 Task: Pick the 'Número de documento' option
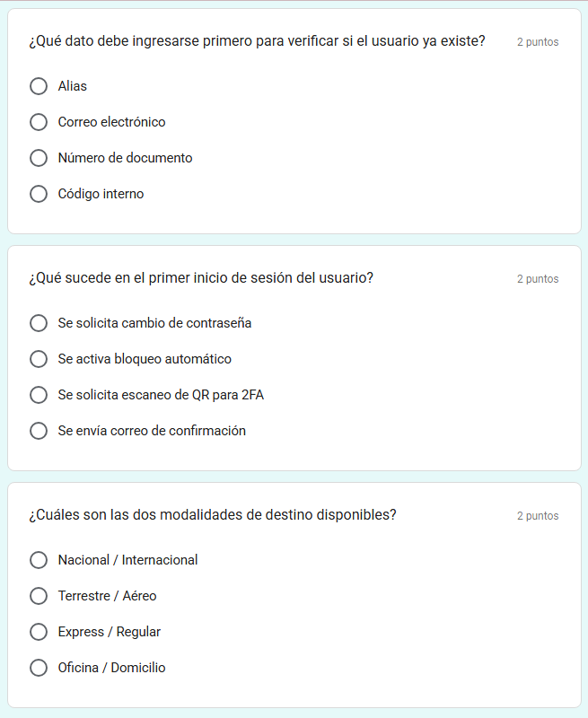39,158
